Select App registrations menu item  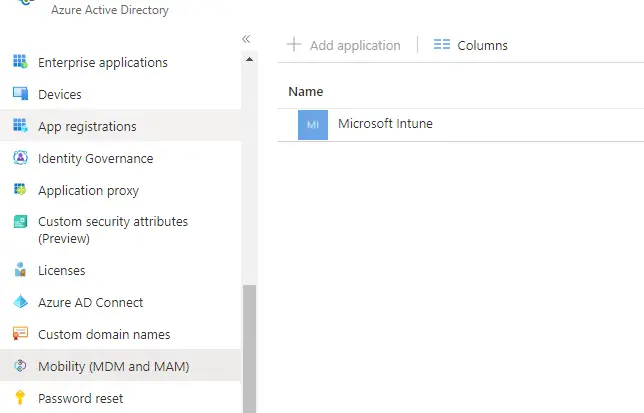click(x=120, y=126)
